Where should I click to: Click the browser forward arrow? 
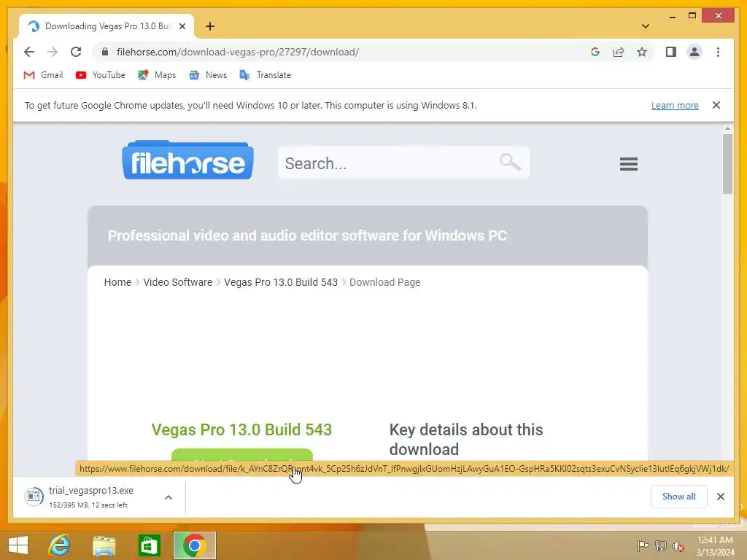tap(53, 52)
